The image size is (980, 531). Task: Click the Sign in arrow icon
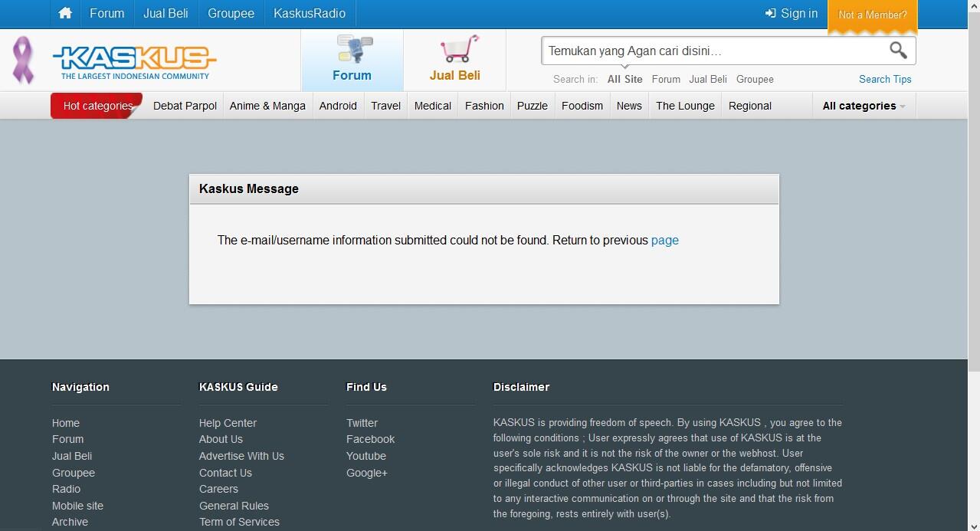(x=770, y=13)
